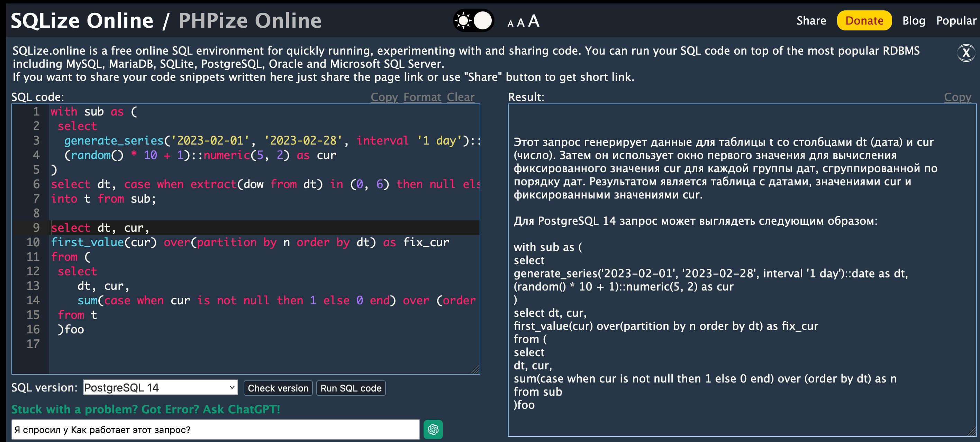Image resolution: width=980 pixels, height=442 pixels.
Task: Click Copy link above Result panel
Action: tap(957, 98)
